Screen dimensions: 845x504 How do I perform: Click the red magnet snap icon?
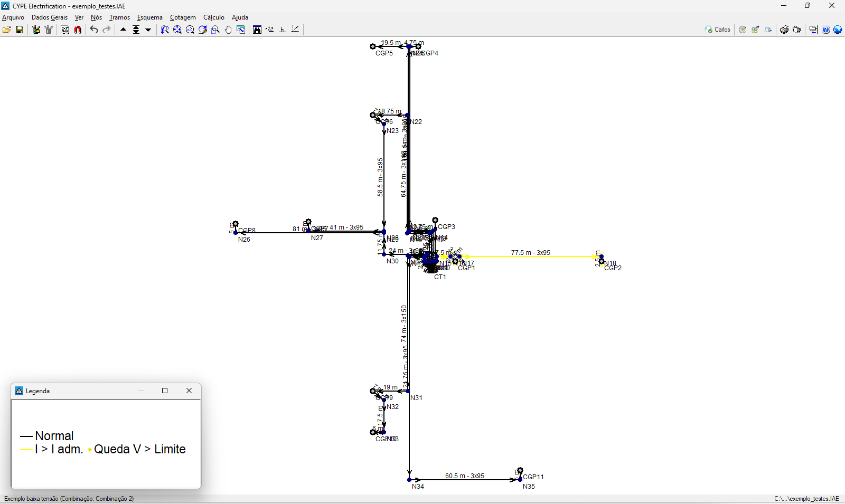78,30
